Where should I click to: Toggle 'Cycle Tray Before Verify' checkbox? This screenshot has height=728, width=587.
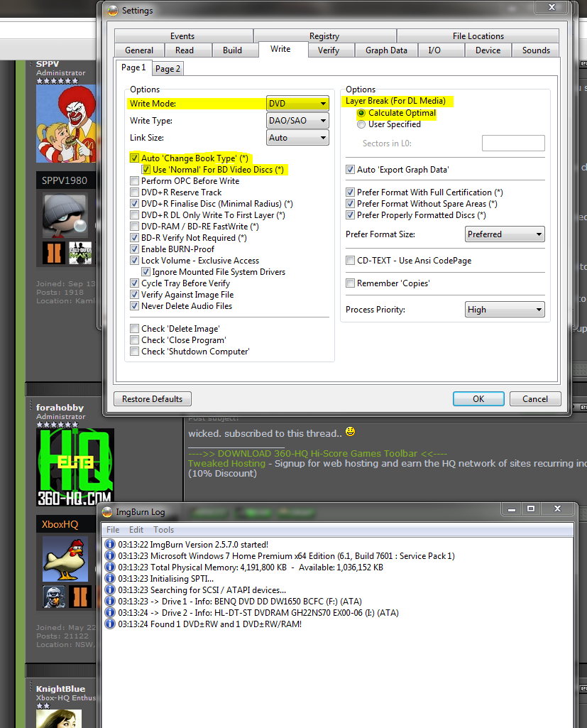pyautogui.click(x=135, y=283)
